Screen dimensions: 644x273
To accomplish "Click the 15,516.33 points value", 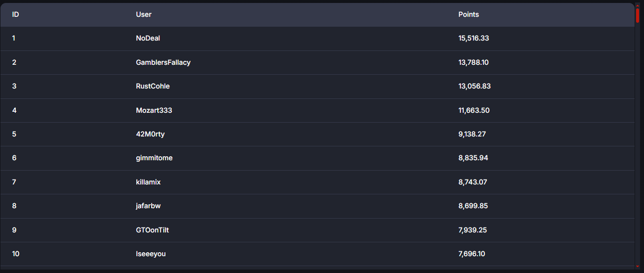I will point(474,38).
